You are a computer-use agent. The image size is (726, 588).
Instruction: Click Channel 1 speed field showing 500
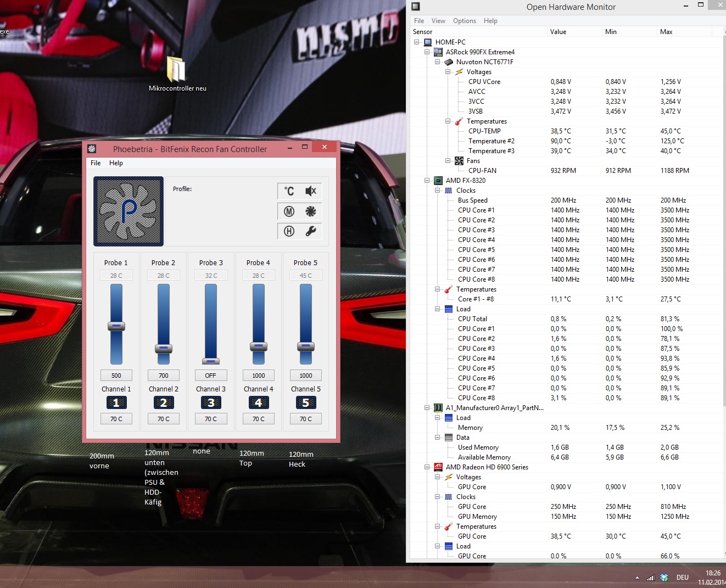116,376
